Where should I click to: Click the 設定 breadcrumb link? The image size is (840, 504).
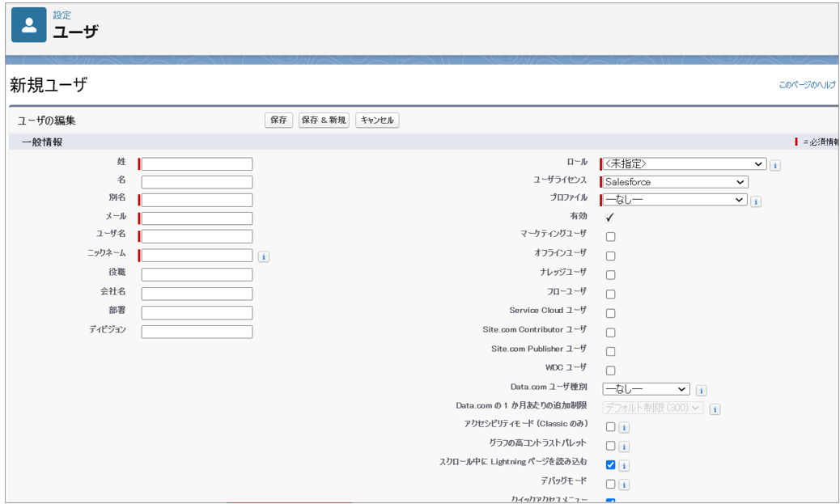(x=62, y=15)
